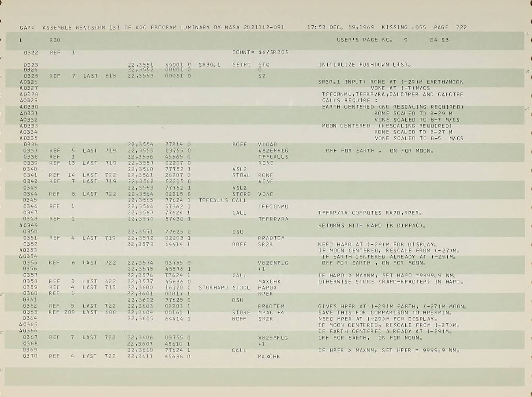Click the 'SR30.1' label on line 0323
Viewport: 532px width, 397px height.
pos(209,64)
